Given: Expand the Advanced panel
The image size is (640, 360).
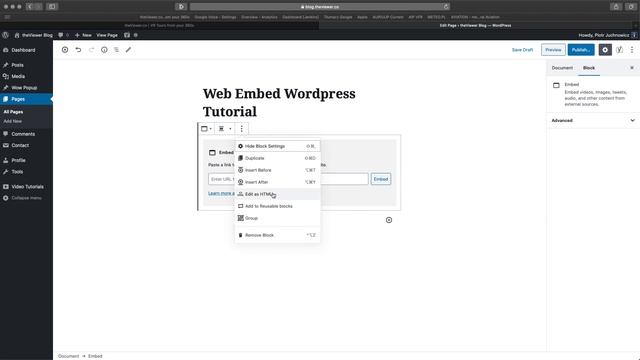Looking at the screenshot, I should click(x=593, y=120).
